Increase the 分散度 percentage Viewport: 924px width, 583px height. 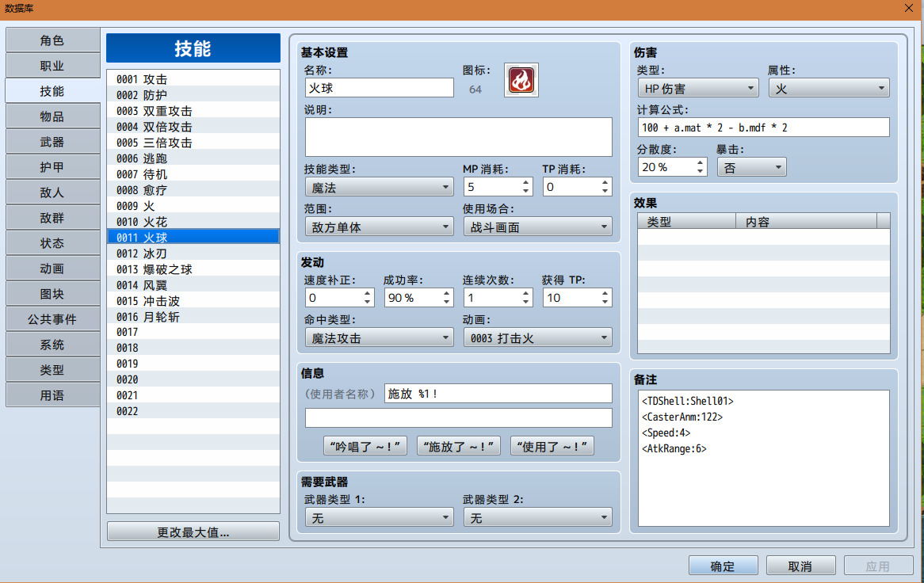point(700,162)
